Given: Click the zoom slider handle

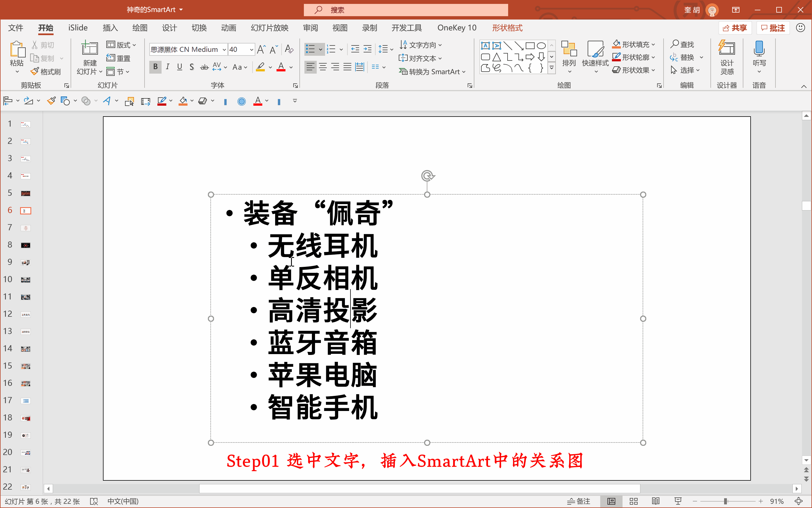Looking at the screenshot, I should [x=725, y=501].
